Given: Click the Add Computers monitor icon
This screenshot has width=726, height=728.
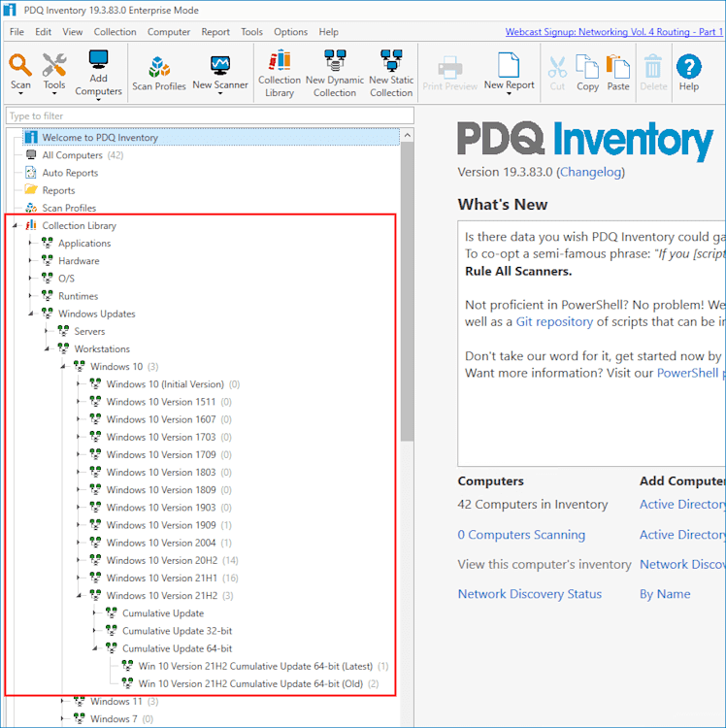Looking at the screenshot, I should (x=98, y=60).
